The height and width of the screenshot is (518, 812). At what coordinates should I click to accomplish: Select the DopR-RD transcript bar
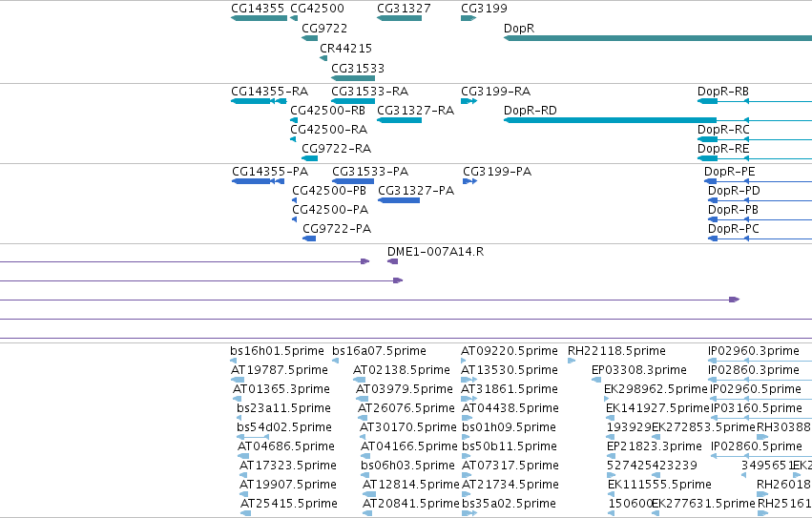[610, 120]
